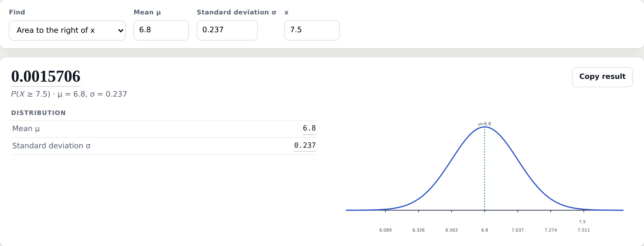Click the 6.326 axis tick label
The height and width of the screenshot is (246, 644).
coord(418,230)
